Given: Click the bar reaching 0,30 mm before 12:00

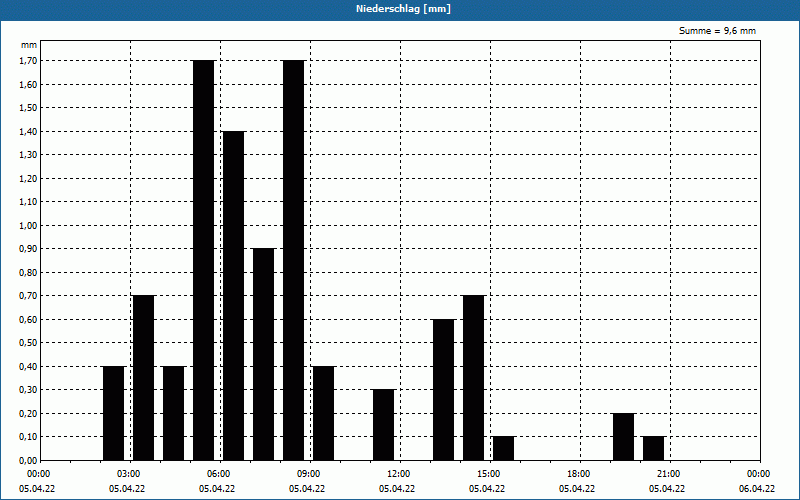Looking at the screenshot, I should [384, 425].
